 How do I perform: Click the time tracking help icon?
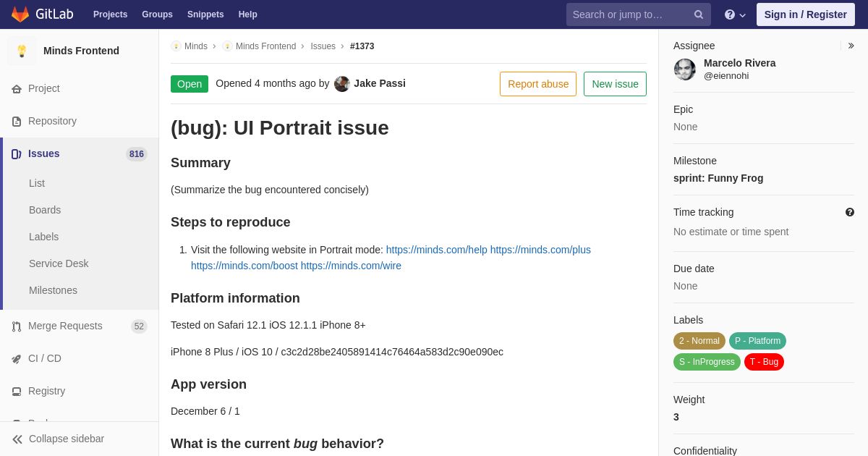pyautogui.click(x=850, y=212)
